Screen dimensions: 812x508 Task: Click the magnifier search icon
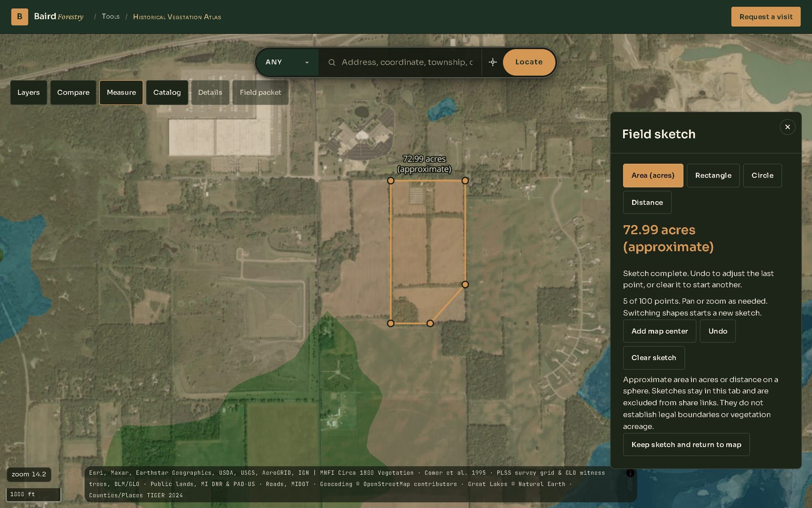332,62
